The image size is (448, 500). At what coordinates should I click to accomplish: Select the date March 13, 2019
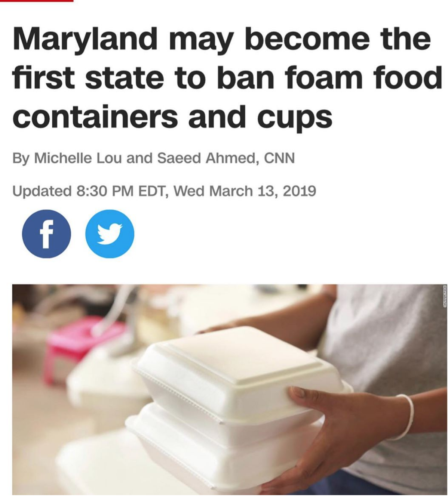(x=263, y=191)
